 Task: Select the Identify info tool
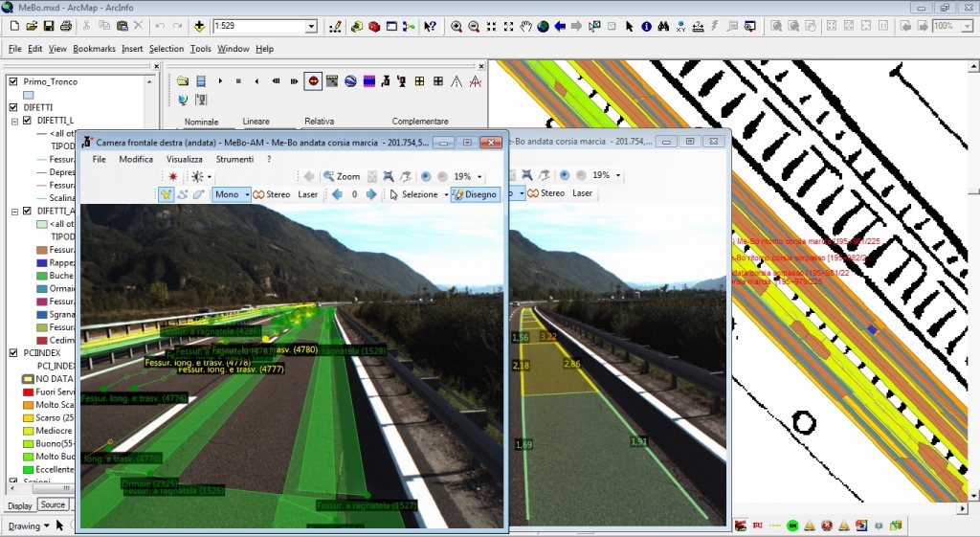click(646, 26)
